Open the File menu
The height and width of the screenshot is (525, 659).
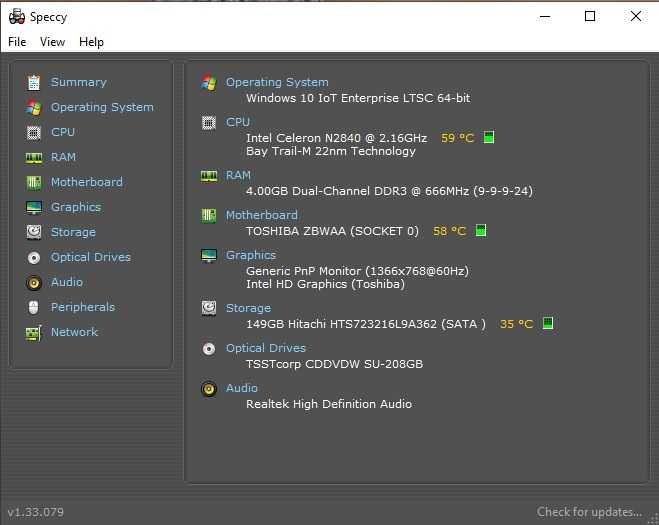(x=17, y=42)
